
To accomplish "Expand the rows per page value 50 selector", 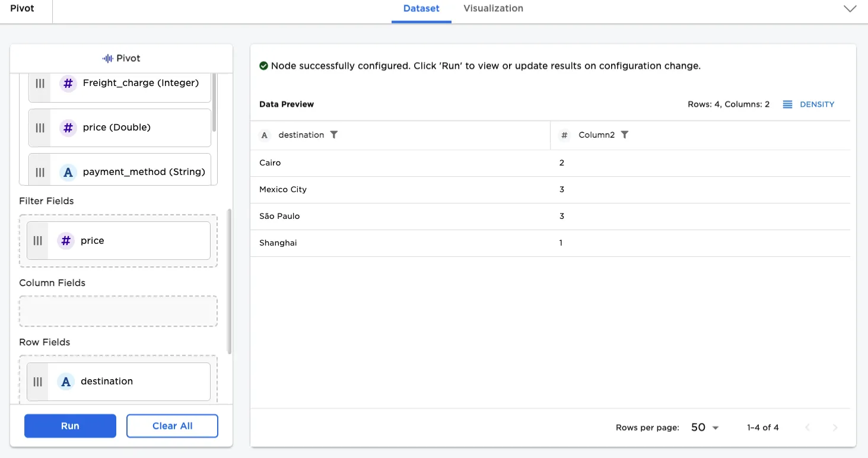I will [704, 427].
